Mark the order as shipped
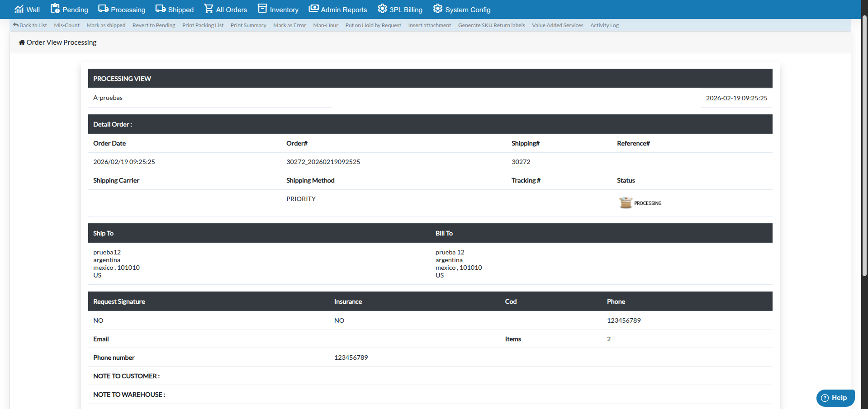The image size is (868, 409). pyautogui.click(x=106, y=25)
